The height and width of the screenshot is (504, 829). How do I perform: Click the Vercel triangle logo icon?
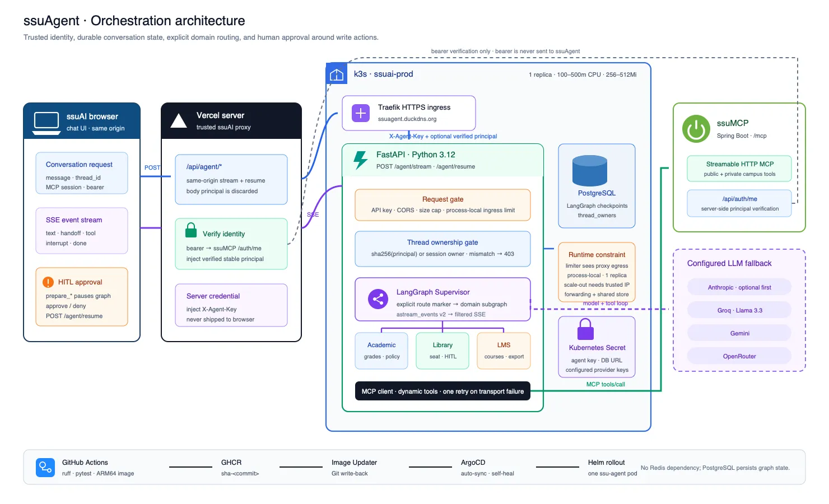(178, 120)
